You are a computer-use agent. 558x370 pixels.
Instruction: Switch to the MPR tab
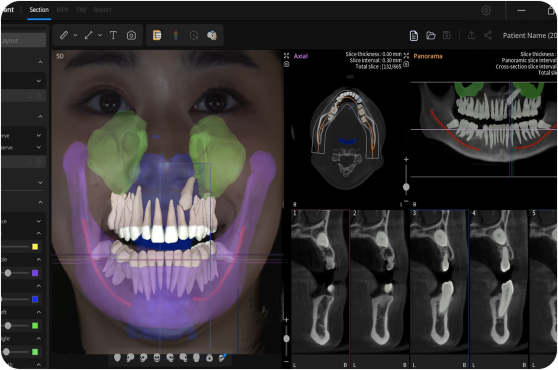click(62, 10)
